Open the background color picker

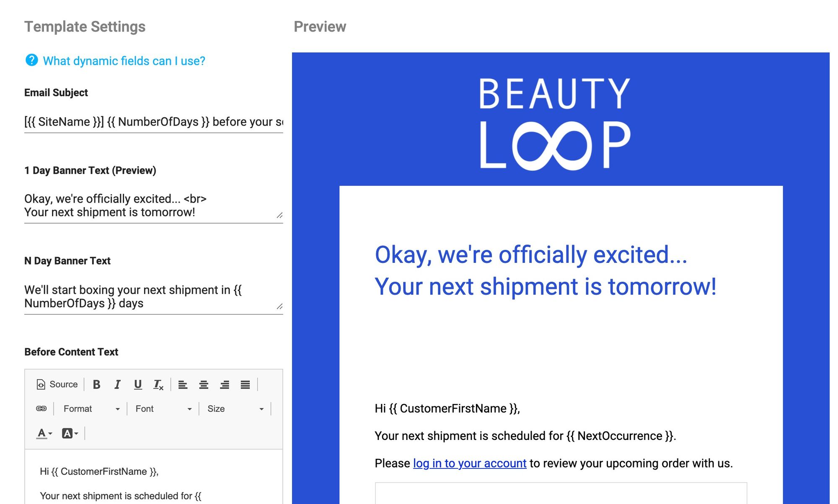(x=70, y=433)
